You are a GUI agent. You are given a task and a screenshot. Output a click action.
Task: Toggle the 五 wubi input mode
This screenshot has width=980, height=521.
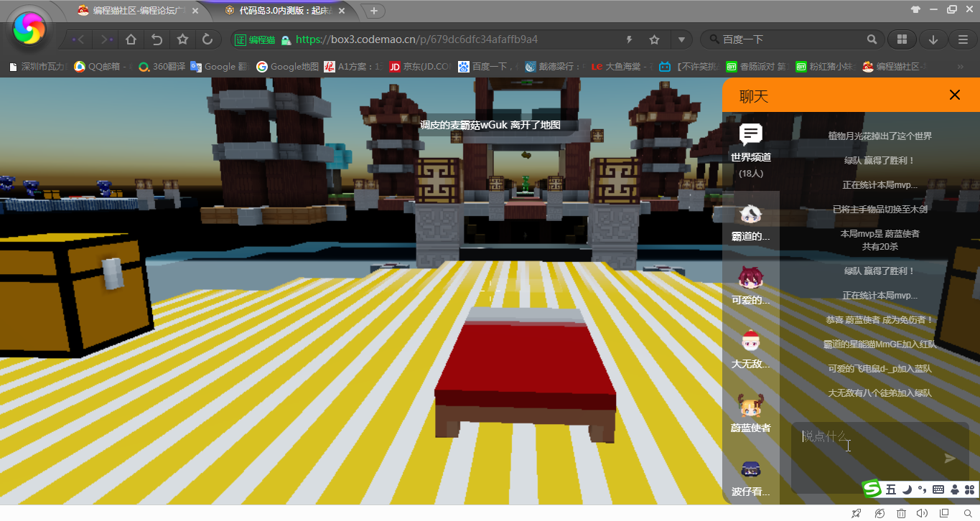coord(891,489)
